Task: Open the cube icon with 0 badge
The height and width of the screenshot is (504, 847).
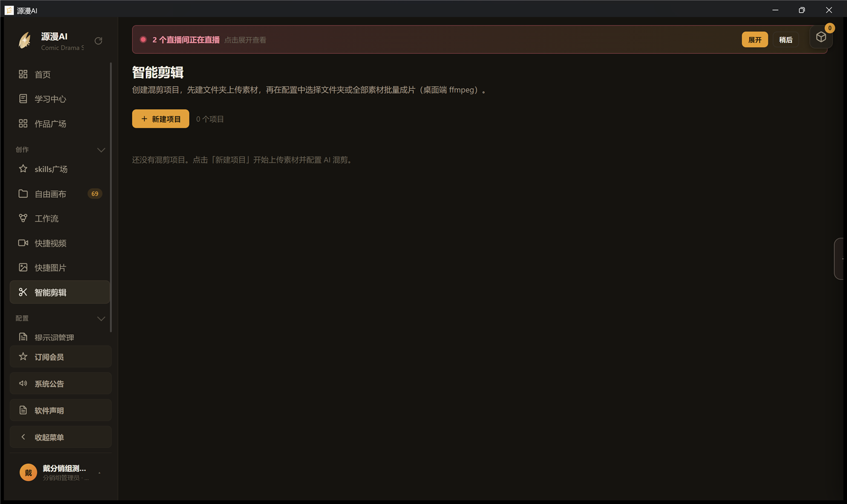Action: coord(821,37)
